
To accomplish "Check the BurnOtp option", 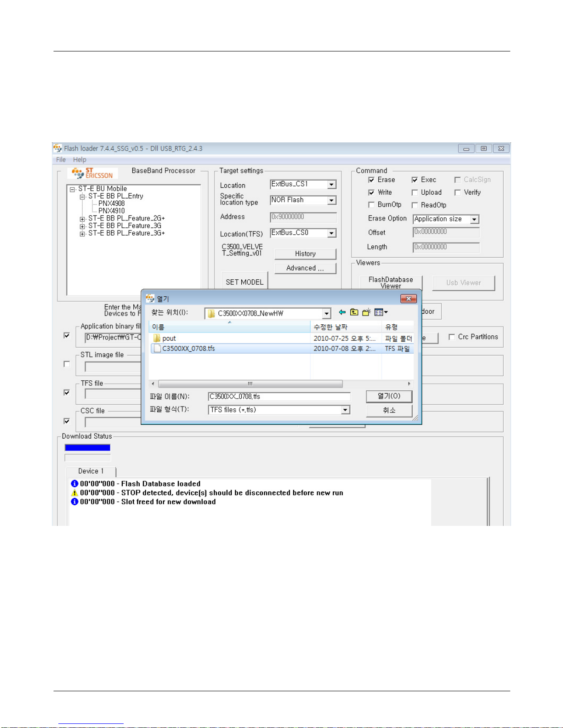I will 371,205.
